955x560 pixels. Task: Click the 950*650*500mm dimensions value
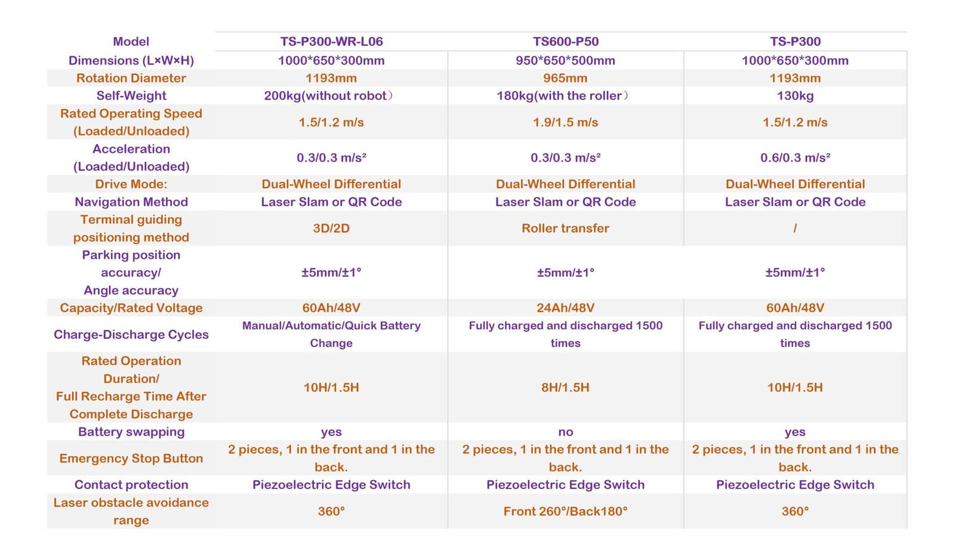565,61
